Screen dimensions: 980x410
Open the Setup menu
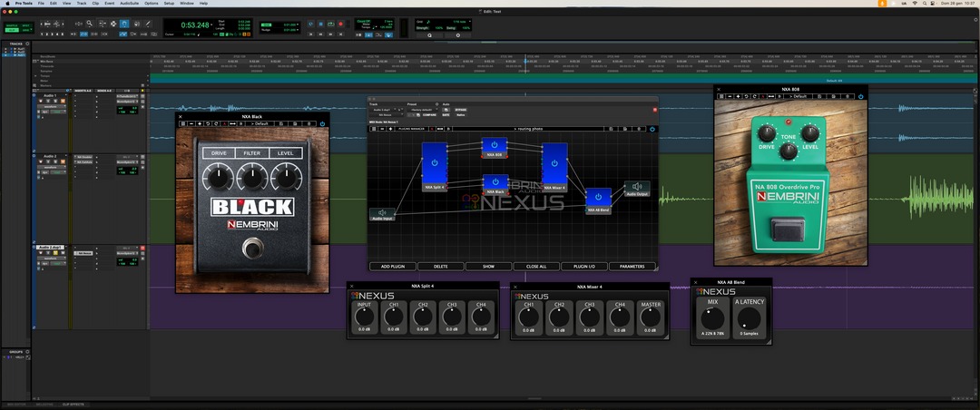pyautogui.click(x=170, y=3)
